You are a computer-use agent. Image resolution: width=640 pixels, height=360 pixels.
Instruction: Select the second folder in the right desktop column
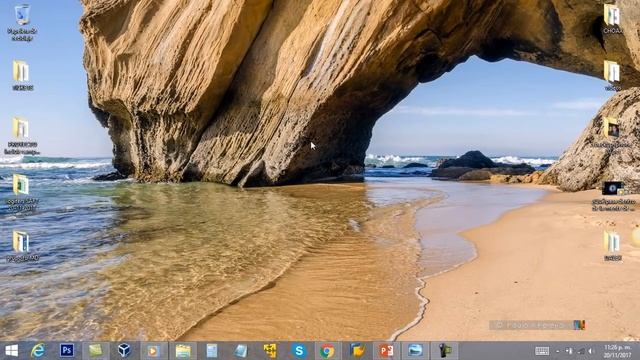tap(612, 76)
